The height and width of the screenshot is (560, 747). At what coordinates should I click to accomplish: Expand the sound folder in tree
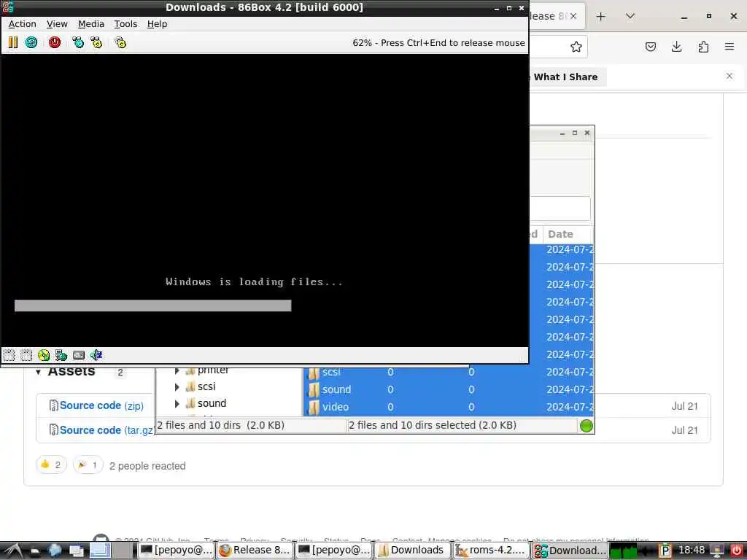pos(177,404)
